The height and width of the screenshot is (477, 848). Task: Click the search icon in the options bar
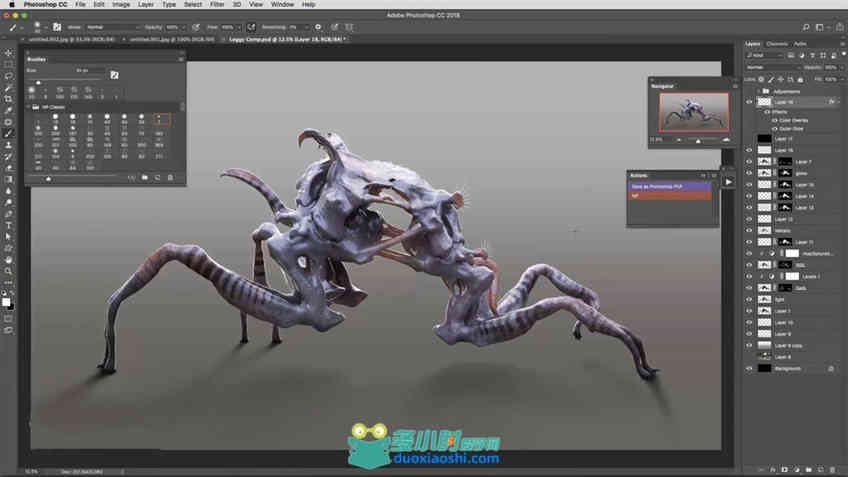pos(806,27)
